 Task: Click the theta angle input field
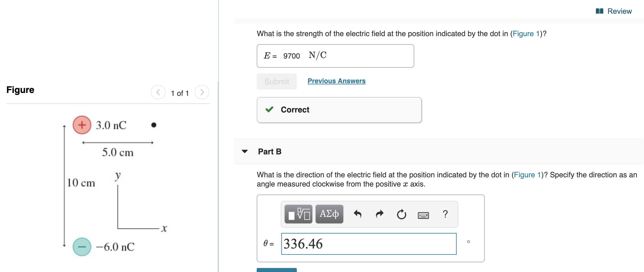click(369, 244)
